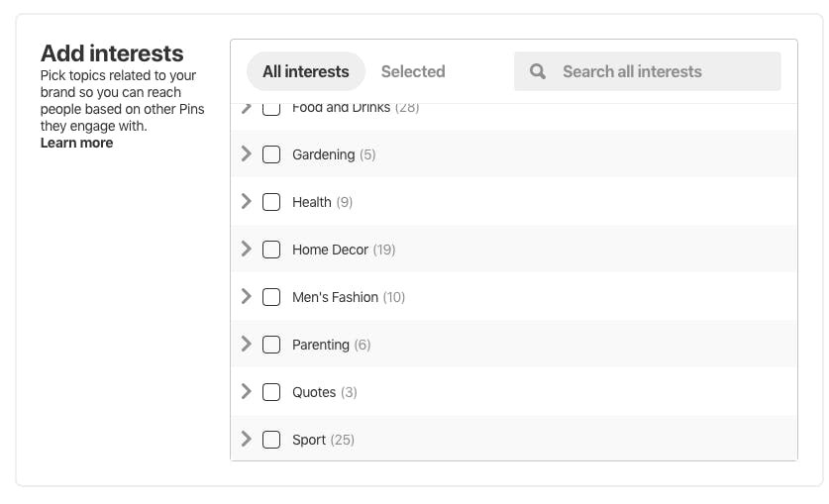Check the Home Decor checkbox
This screenshot has height=504, width=829.
271,250
